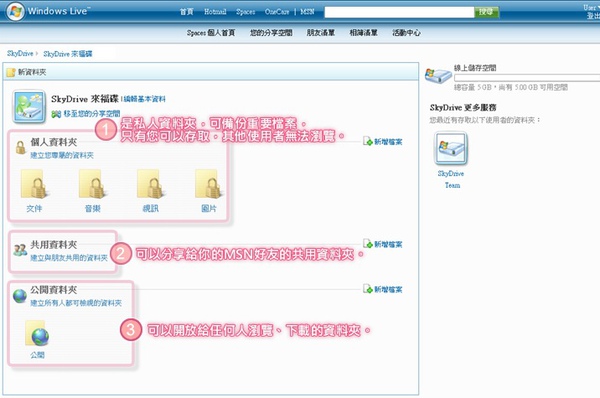
Task: Open the 相簿清單 tab
Action: pos(364,33)
